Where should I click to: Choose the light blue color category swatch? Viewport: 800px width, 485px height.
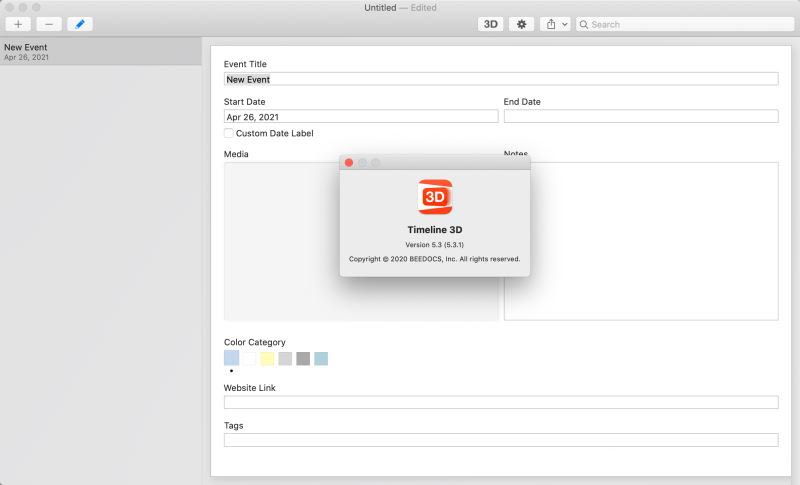click(232, 358)
